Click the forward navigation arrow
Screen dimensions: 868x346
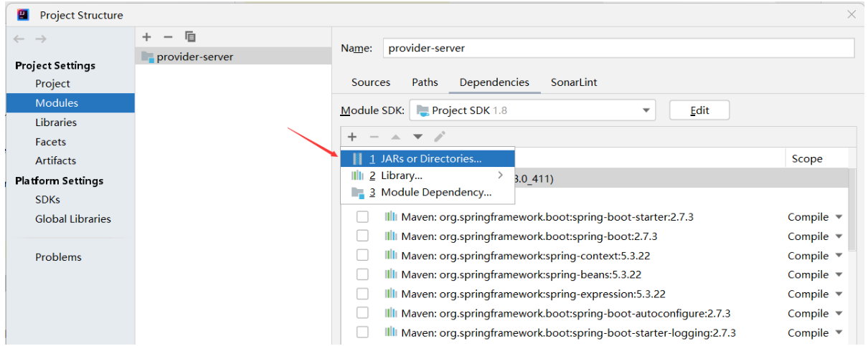(x=41, y=39)
